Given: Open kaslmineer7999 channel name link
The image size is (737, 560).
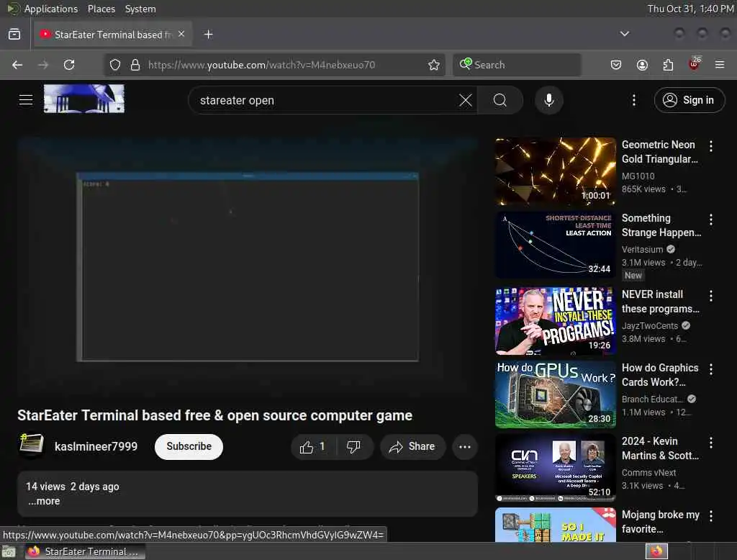Looking at the screenshot, I should (96, 447).
